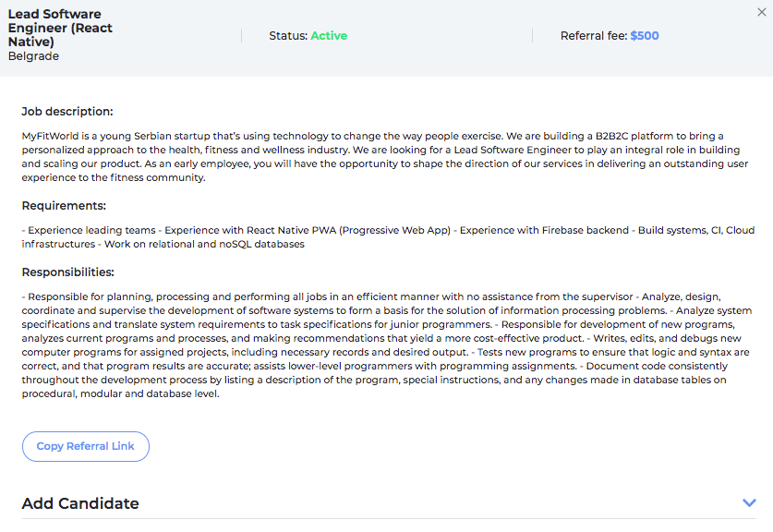Close the job details panel
773x532 pixels.
[x=762, y=12]
